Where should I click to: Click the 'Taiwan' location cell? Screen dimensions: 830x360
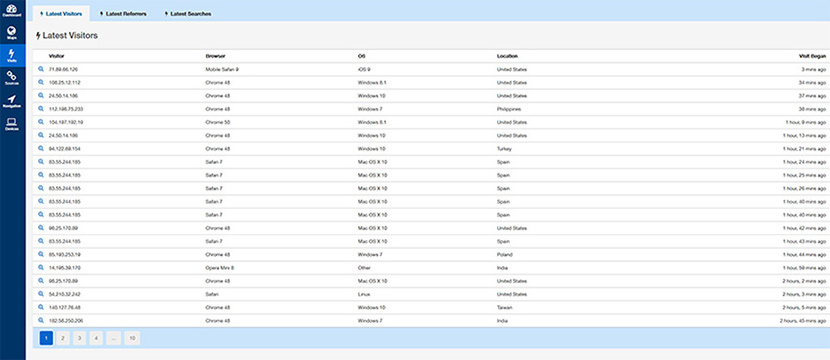click(504, 308)
